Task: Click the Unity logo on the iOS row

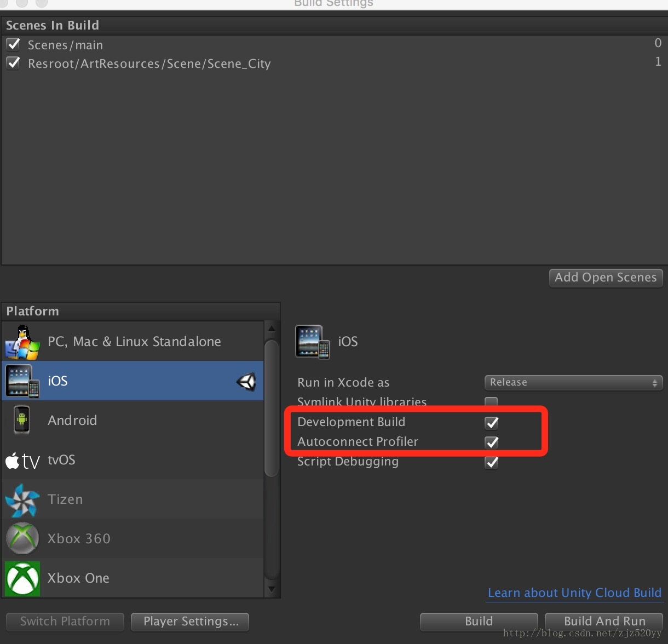Action: tap(246, 381)
